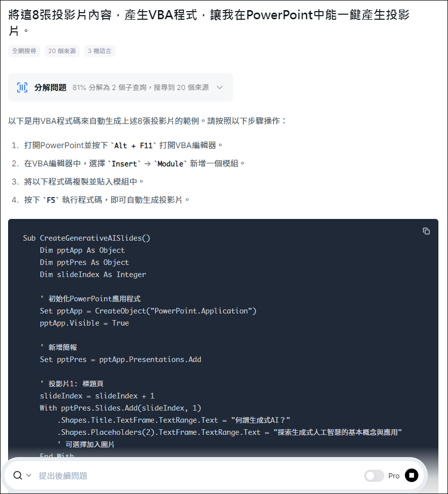
Task: Open the search mode dropdown arrow
Action: [x=29, y=475]
